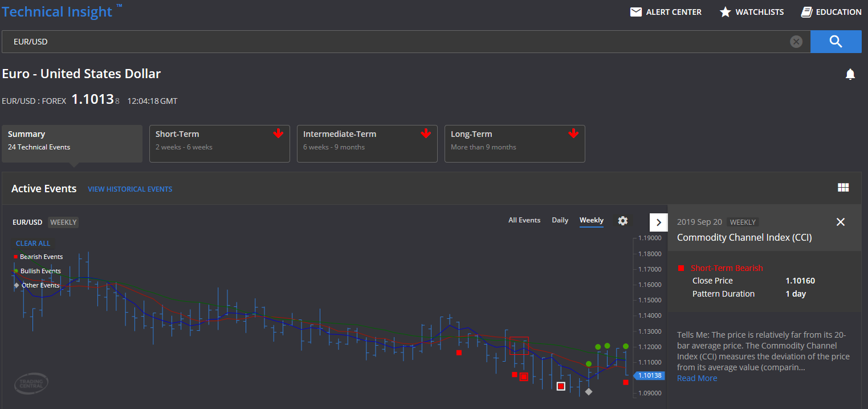Viewport: 868px width, 409px height.
Task: Select the All Events tab
Action: [x=524, y=220]
